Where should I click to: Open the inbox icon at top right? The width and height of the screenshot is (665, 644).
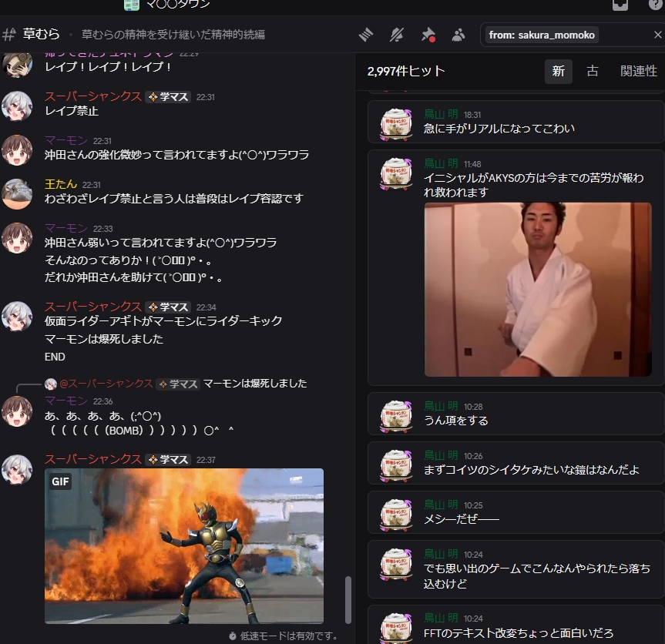tap(620, 5)
